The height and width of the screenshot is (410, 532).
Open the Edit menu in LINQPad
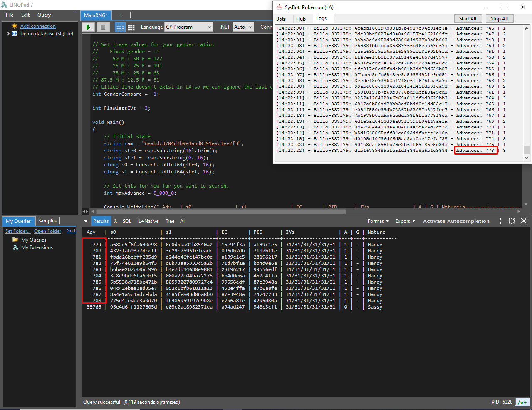pos(25,15)
